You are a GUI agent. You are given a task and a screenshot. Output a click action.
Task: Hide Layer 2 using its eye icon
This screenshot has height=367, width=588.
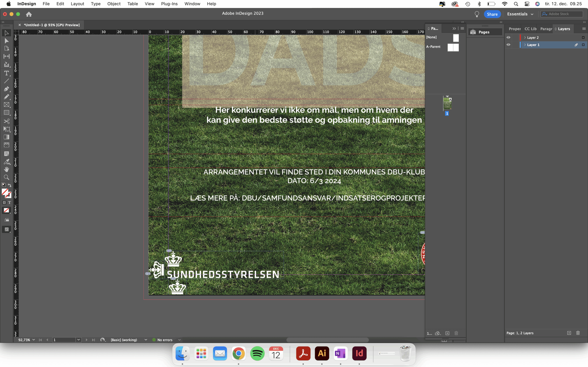[x=508, y=38]
